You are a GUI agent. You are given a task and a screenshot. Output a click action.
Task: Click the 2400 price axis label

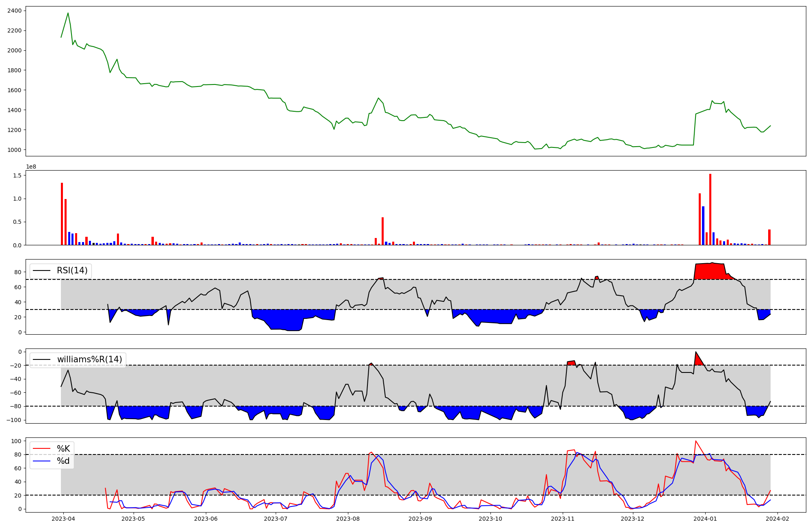[15, 11]
